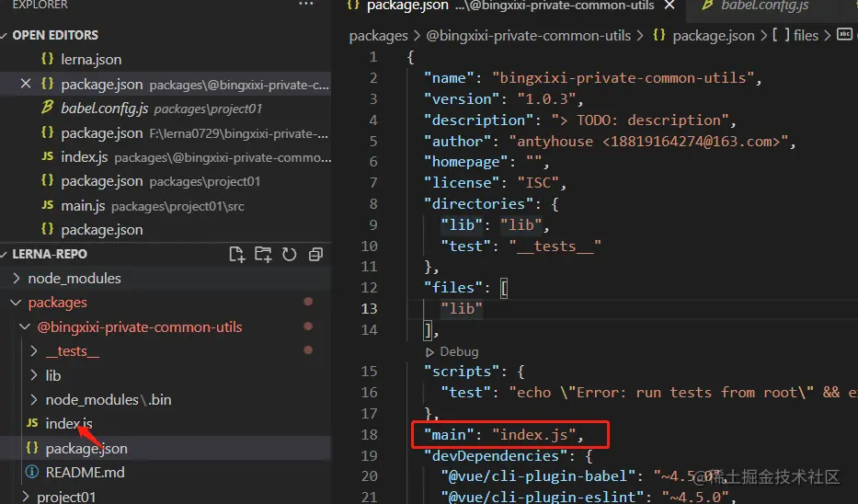Open index.js in the file tree
Screen dimensions: 858x504
(166, 424)
